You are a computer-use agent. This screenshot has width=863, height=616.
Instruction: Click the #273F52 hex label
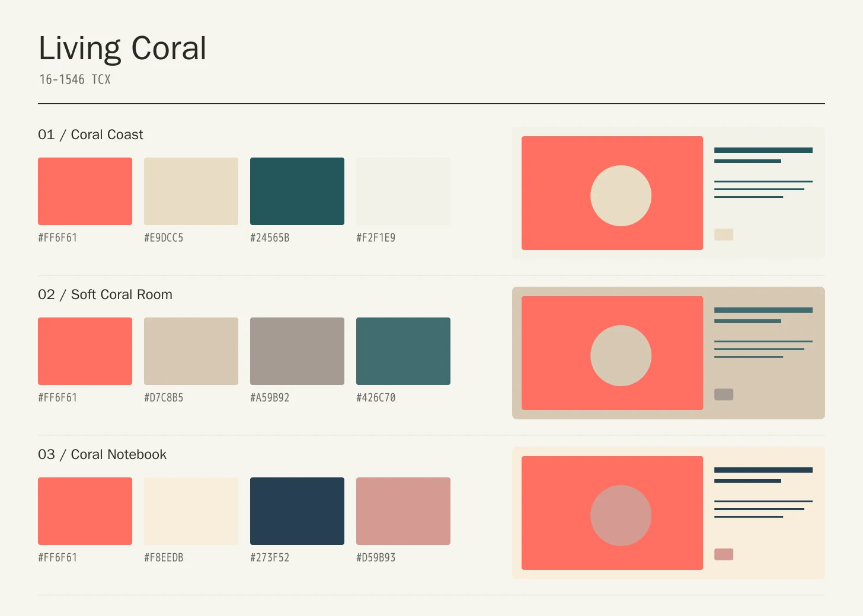pyautogui.click(x=270, y=557)
